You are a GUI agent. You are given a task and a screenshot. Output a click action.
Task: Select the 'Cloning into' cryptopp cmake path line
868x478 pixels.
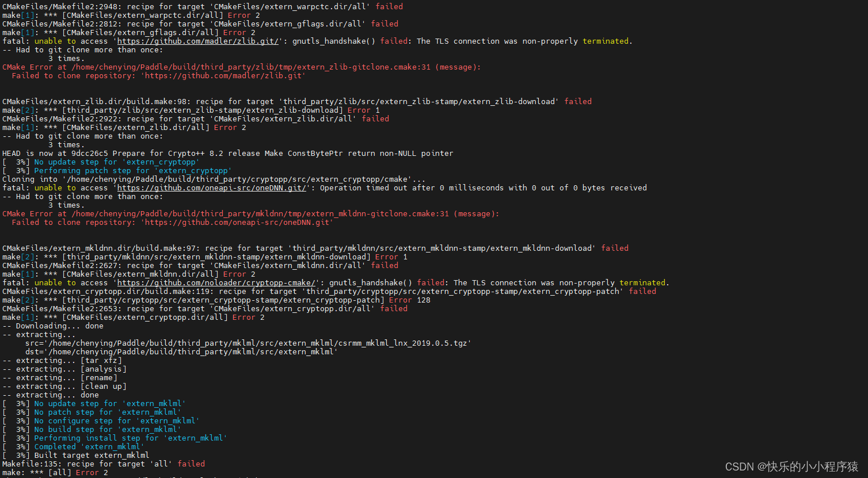[214, 179]
